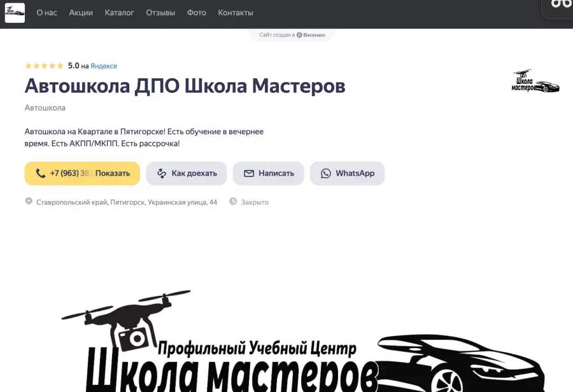Go to the Акции section

tap(81, 13)
